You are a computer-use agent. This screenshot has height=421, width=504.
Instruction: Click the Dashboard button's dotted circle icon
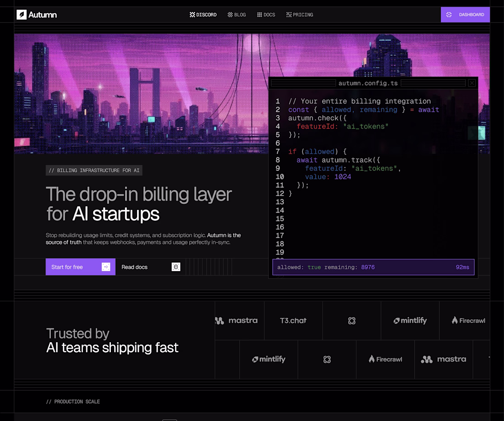click(449, 15)
